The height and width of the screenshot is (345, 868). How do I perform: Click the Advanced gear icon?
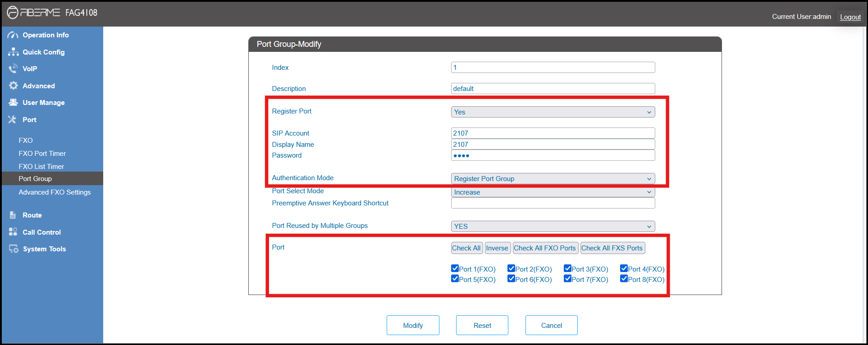coord(14,86)
